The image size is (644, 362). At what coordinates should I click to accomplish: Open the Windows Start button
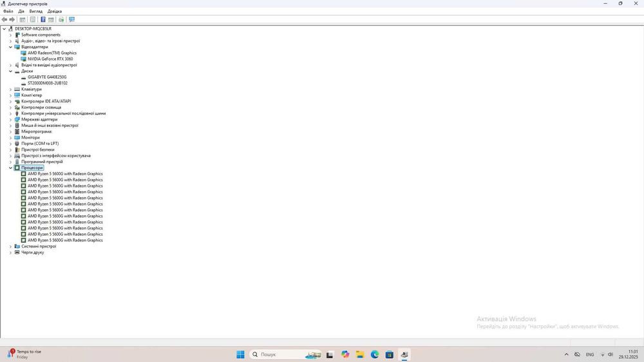click(241, 354)
